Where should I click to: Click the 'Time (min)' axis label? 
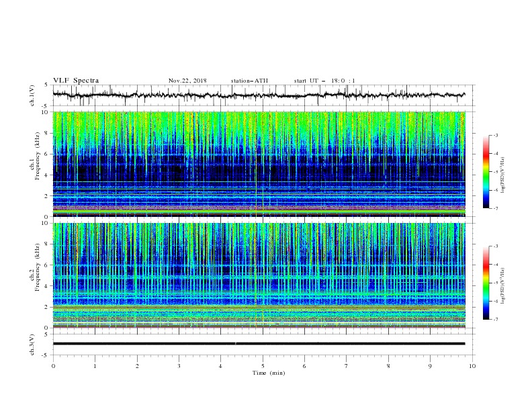[269, 373]
